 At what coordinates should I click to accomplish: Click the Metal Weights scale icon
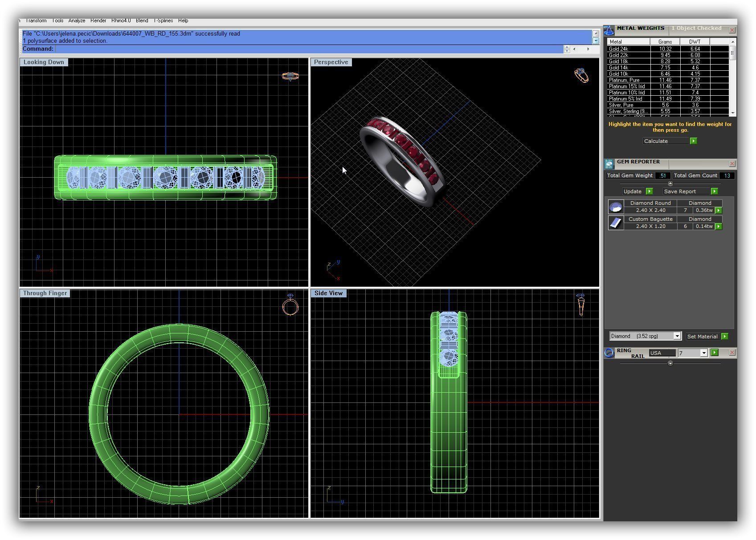click(609, 30)
